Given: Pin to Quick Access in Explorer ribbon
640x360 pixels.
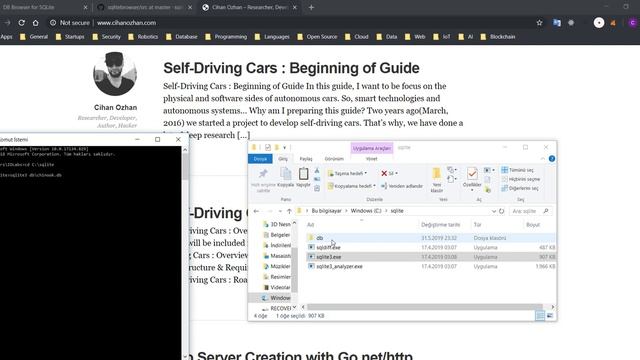Looking at the screenshot, I should pyautogui.click(x=263, y=180).
